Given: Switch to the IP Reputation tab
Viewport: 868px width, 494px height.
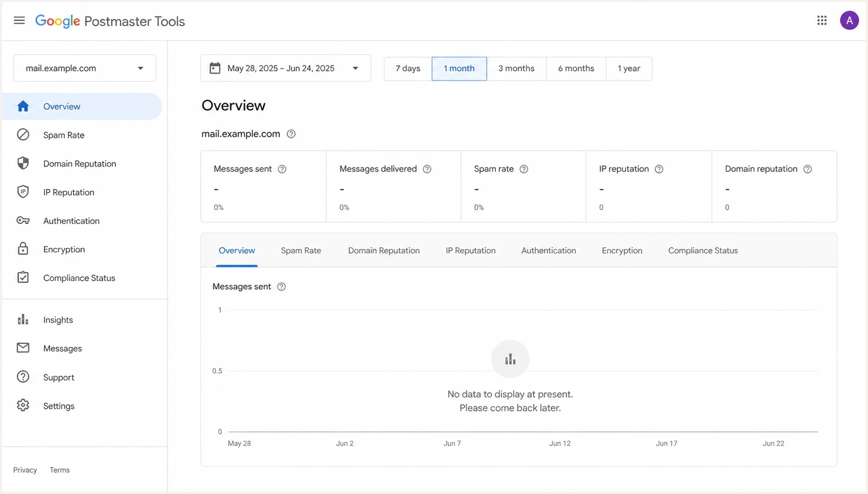Looking at the screenshot, I should (x=471, y=251).
